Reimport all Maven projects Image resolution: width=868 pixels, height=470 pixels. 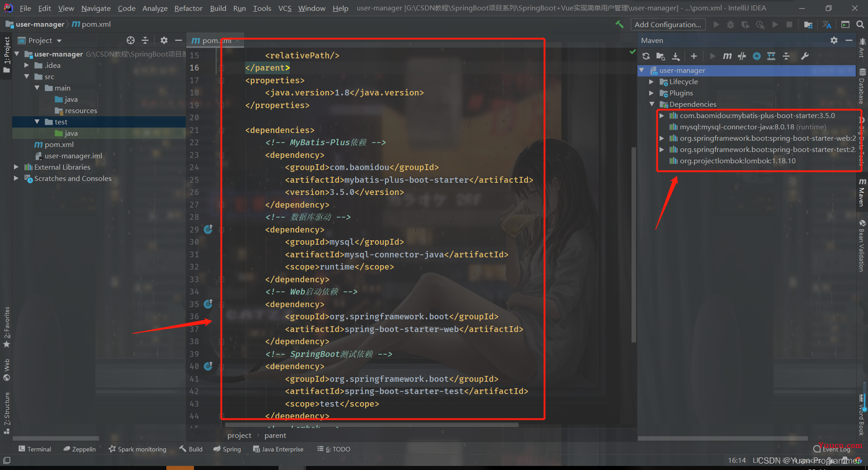tap(646, 56)
